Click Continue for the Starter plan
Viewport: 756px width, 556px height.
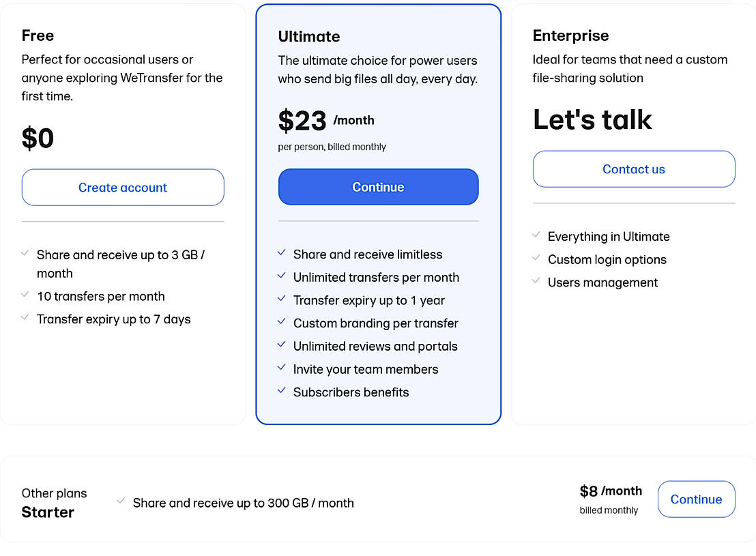(696, 499)
